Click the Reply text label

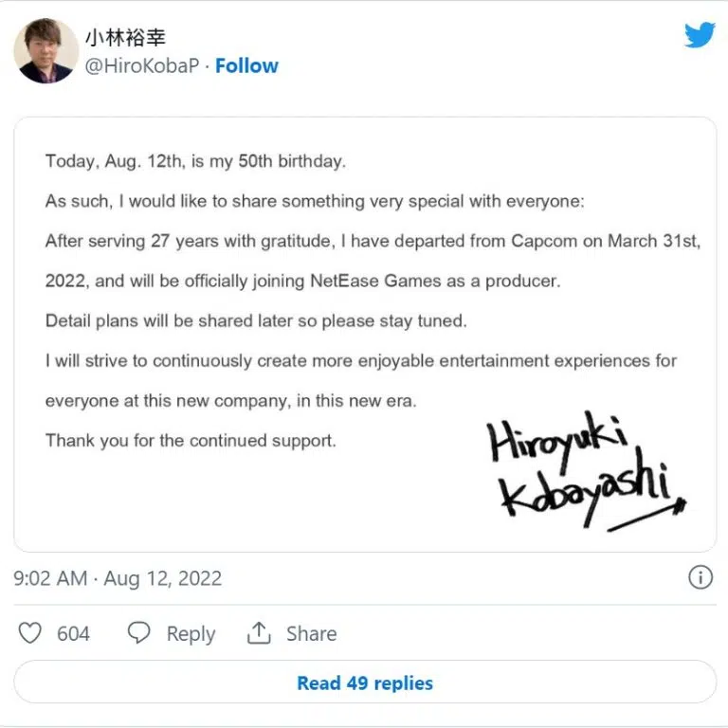(x=191, y=633)
